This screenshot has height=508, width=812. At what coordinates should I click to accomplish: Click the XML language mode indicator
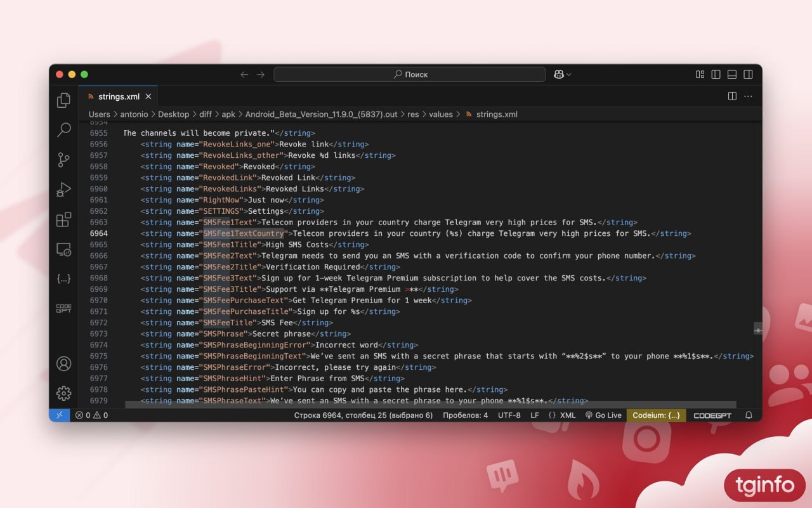562,415
